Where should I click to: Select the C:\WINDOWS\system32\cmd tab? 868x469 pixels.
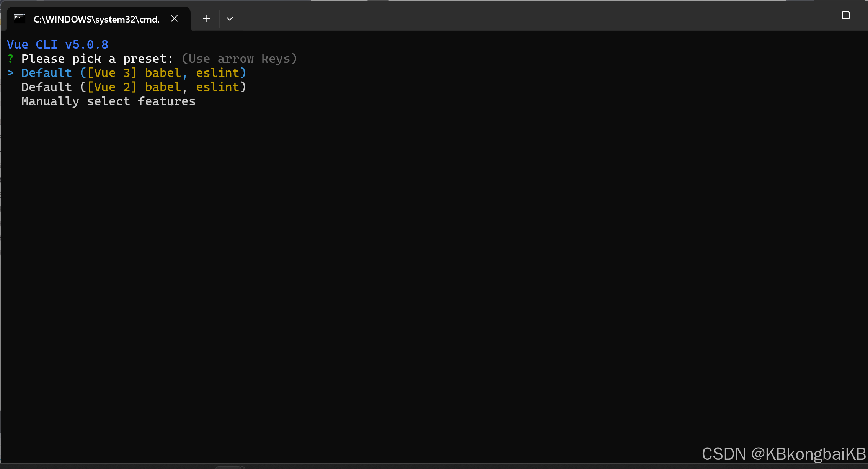[98, 19]
